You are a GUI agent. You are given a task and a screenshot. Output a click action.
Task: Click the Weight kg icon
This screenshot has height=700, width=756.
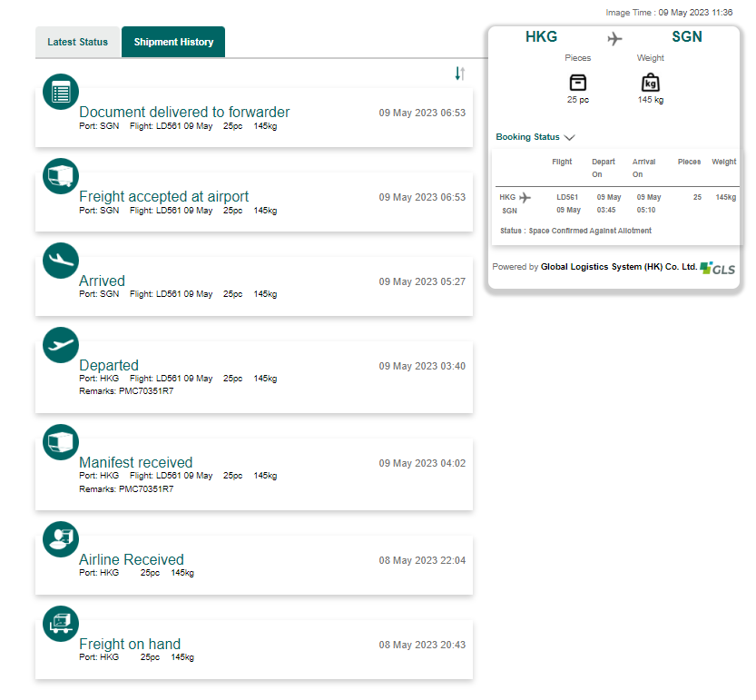coord(651,83)
